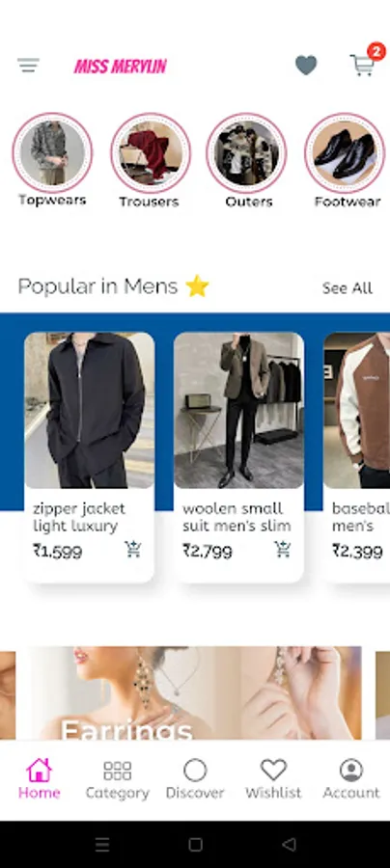
Task: View the Wishlist tab
Action: (x=273, y=780)
